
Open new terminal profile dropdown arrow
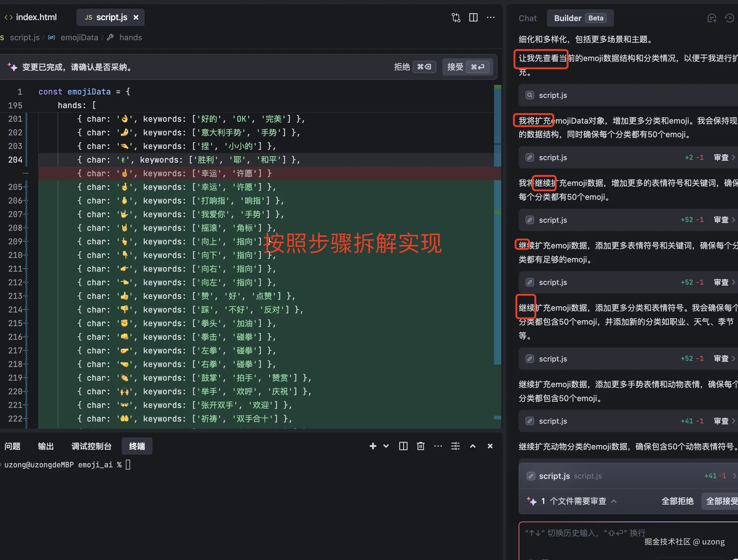click(386, 446)
